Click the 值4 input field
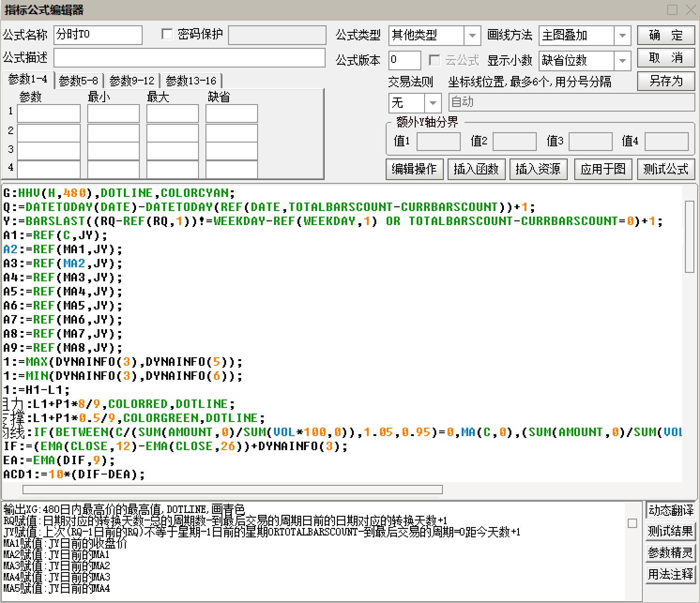This screenshot has width=700, height=603. 667,141
